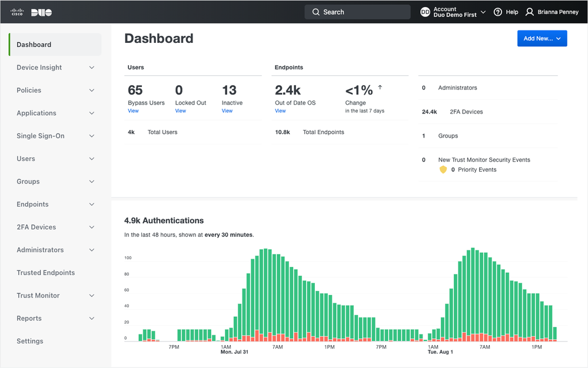The height and width of the screenshot is (368, 588).
Task: Open the Add New dropdown button
Action: (542, 39)
